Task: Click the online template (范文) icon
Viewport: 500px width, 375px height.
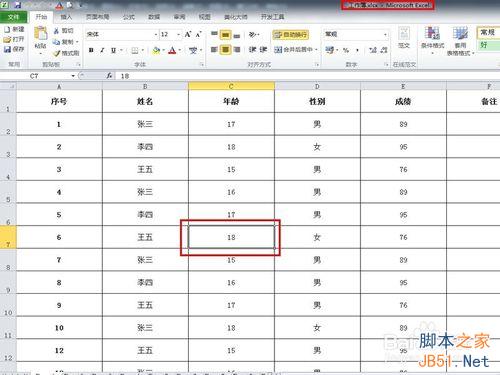Action: pyautogui.click(x=404, y=34)
